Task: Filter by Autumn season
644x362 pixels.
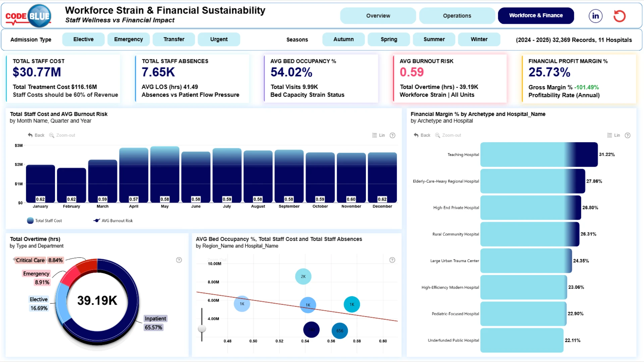Action: (343, 39)
